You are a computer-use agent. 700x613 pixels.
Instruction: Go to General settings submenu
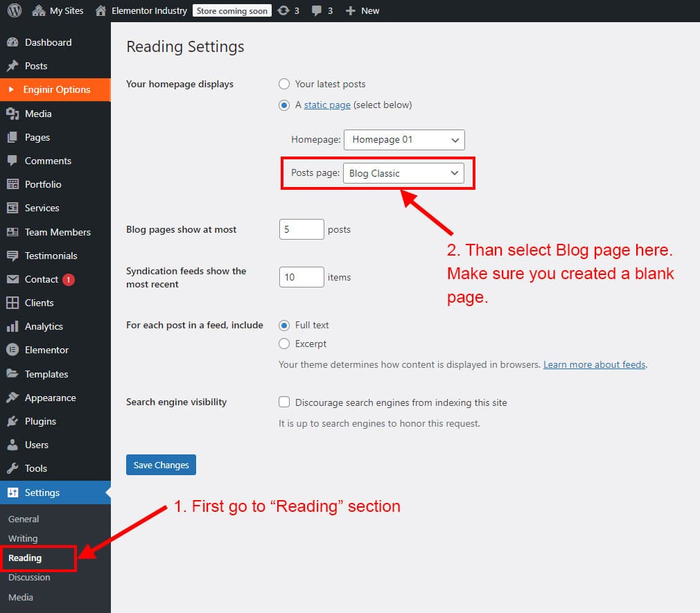(x=24, y=519)
